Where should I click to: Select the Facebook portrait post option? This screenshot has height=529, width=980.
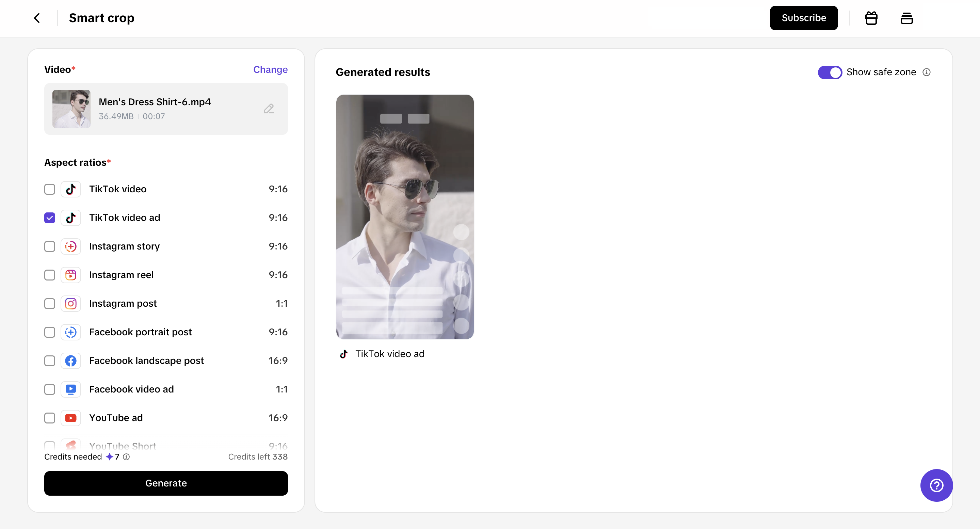point(50,332)
